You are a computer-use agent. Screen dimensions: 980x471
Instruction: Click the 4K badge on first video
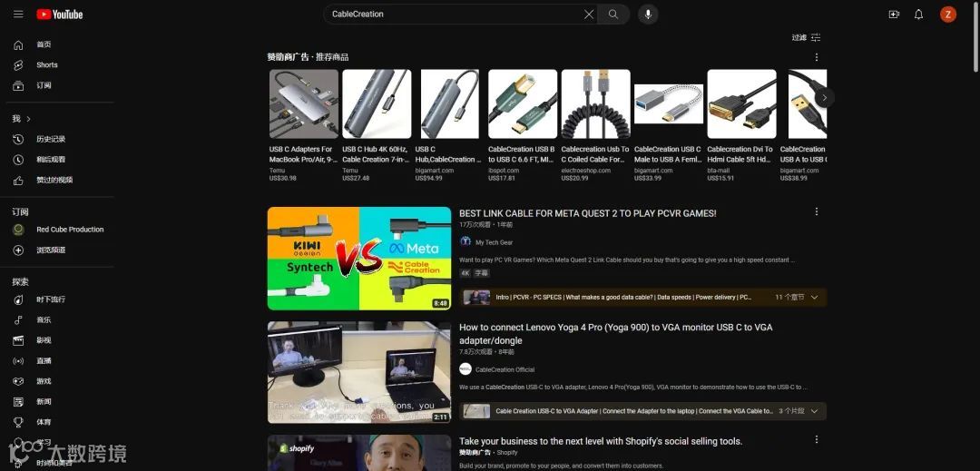click(x=465, y=273)
